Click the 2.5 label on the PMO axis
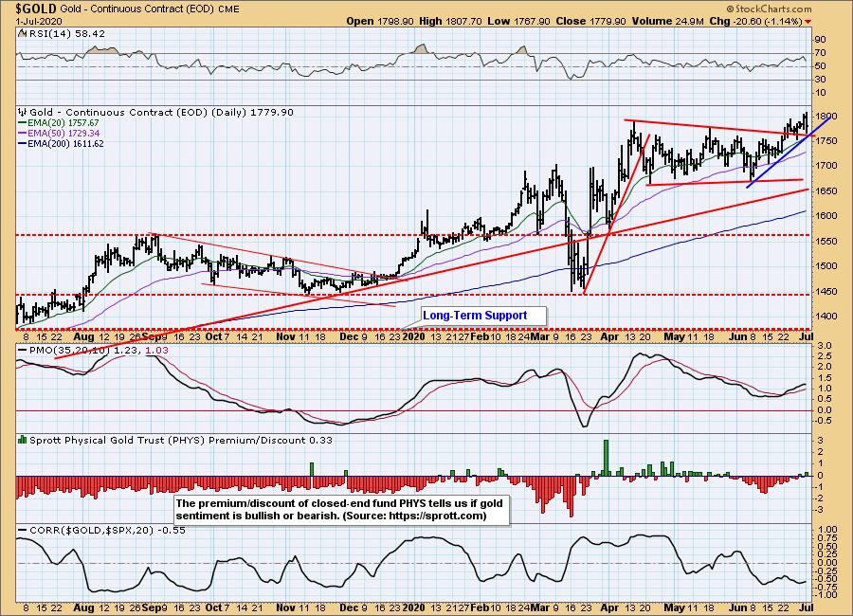This screenshot has height=616, width=853. tap(825, 356)
